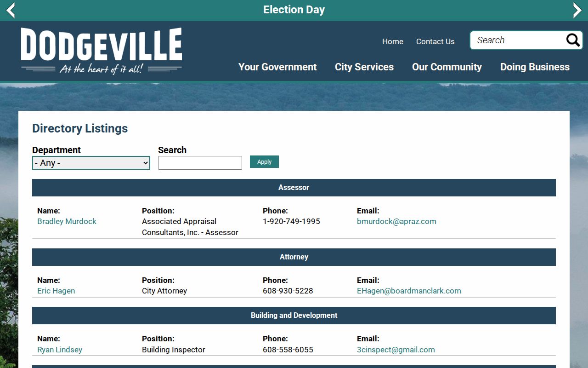Viewport: 588px width, 368px height.
Task: Click the directory Search text box
Action: point(200,163)
